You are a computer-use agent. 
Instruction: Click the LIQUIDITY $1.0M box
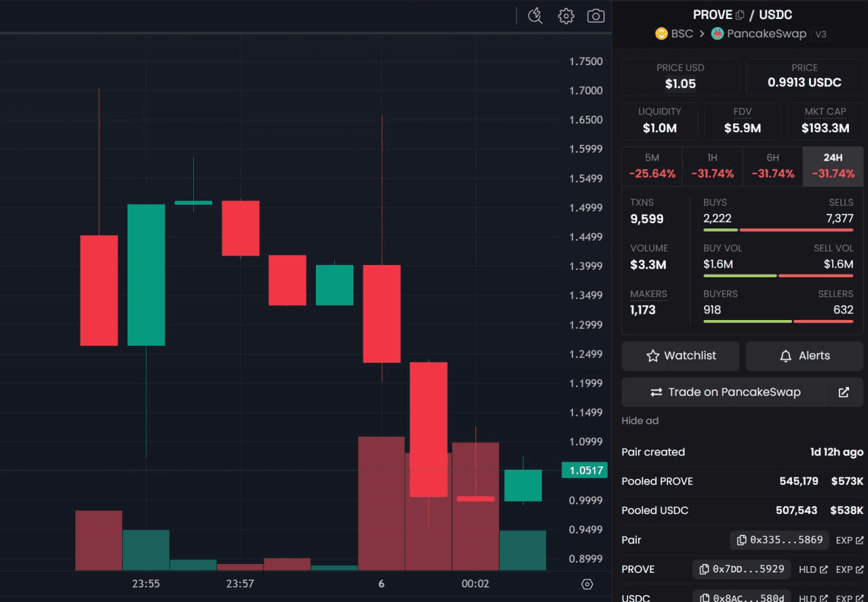pos(659,121)
